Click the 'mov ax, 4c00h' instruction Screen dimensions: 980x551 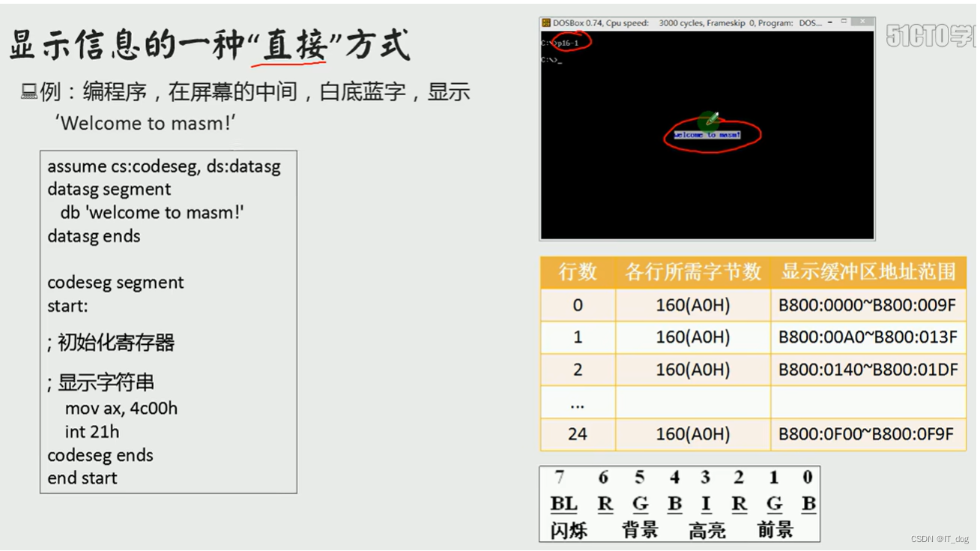(121, 409)
